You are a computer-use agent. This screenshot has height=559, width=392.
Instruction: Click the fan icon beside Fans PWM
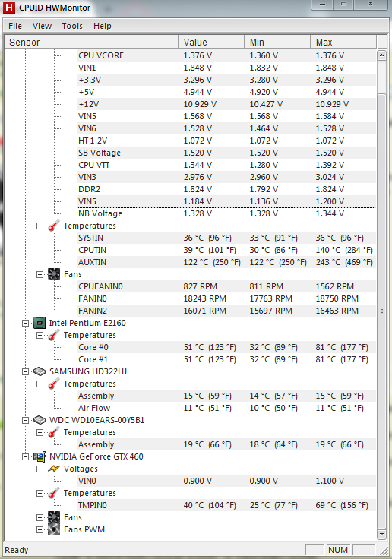point(54,529)
